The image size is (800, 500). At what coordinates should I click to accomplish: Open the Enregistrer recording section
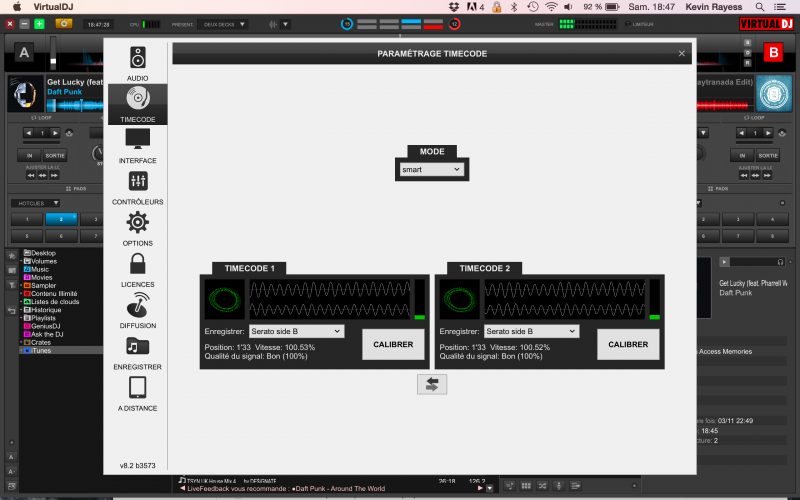pyautogui.click(x=137, y=353)
